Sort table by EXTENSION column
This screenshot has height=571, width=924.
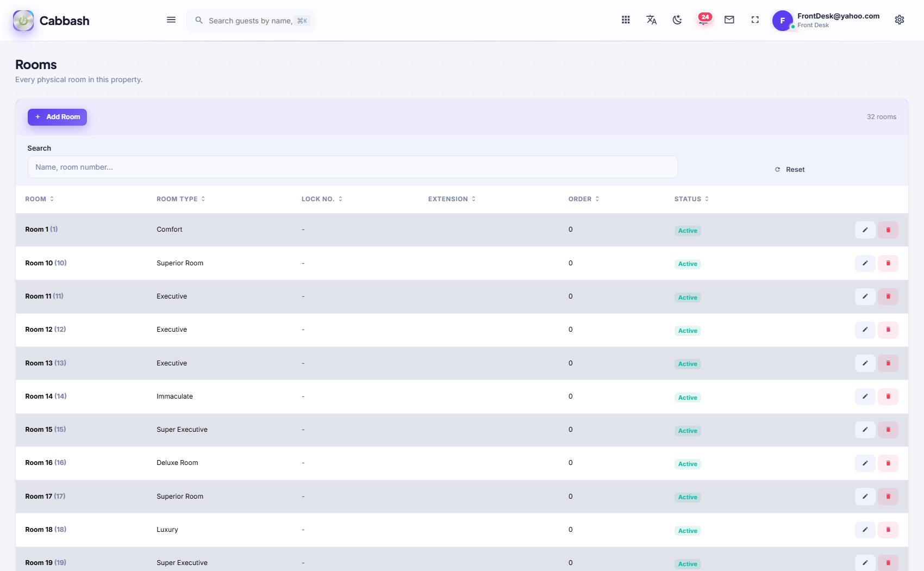click(x=452, y=199)
